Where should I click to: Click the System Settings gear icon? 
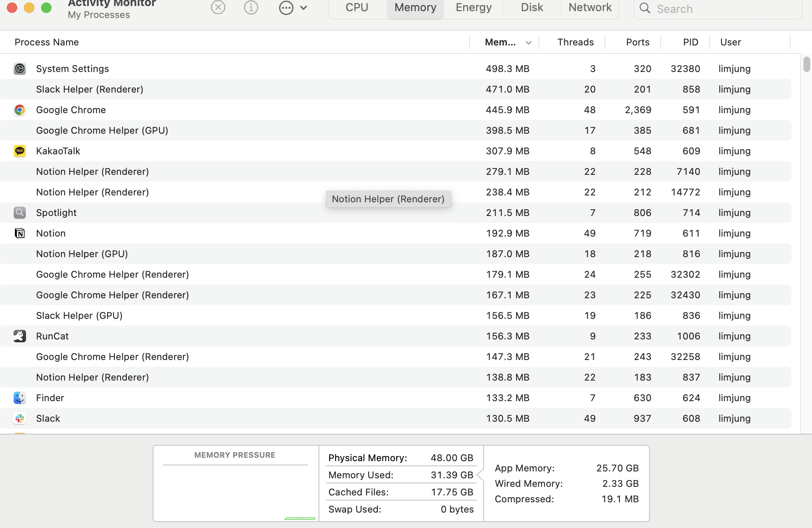tap(20, 69)
